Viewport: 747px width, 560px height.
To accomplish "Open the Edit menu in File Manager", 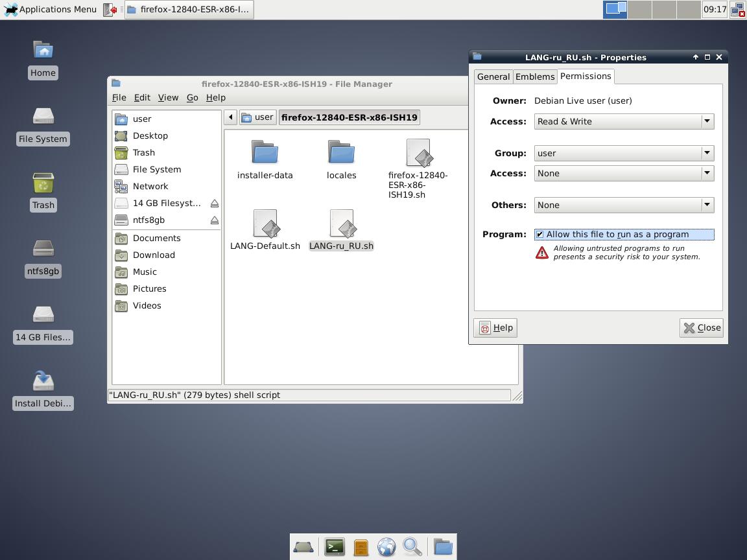I will (142, 98).
